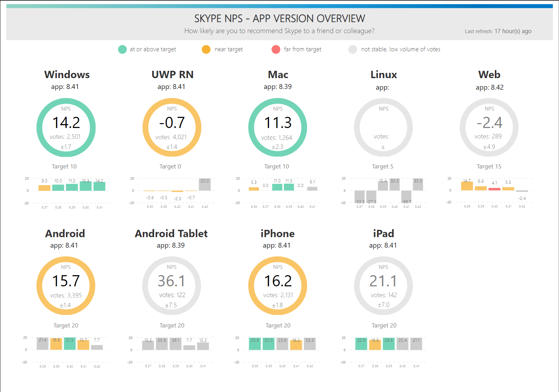The height and width of the screenshot is (392, 559).
Task: Click the Web platform heading
Action: [489, 75]
